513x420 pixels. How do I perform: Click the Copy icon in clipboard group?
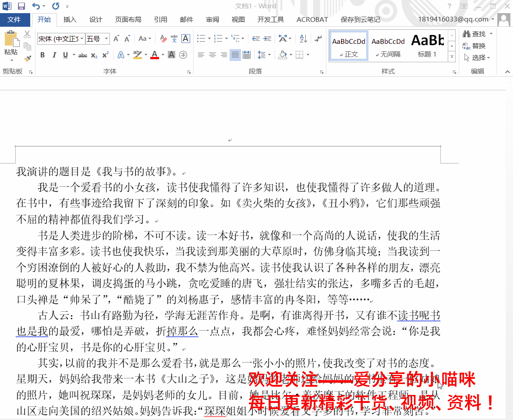pos(28,46)
